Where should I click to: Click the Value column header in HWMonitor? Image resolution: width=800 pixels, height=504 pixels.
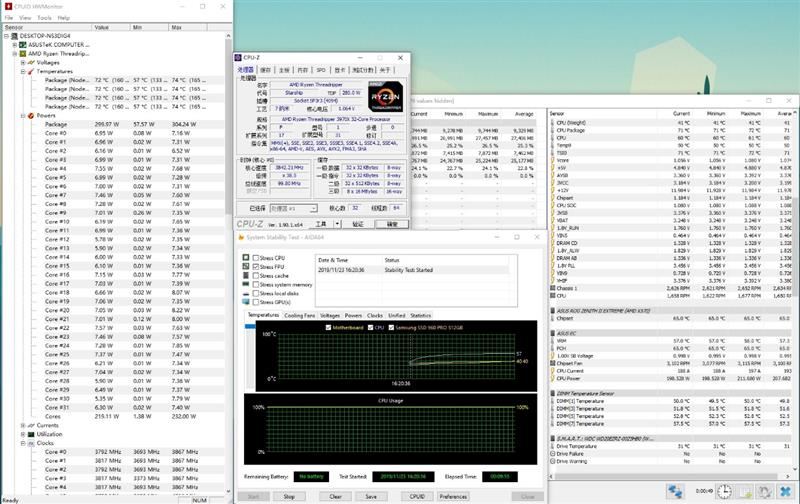(112, 27)
